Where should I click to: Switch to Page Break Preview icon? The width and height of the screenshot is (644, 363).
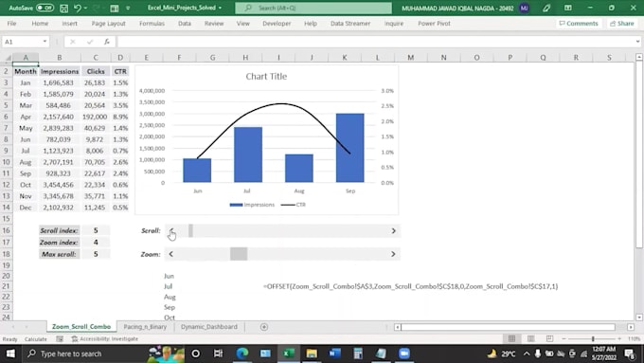tap(549, 338)
